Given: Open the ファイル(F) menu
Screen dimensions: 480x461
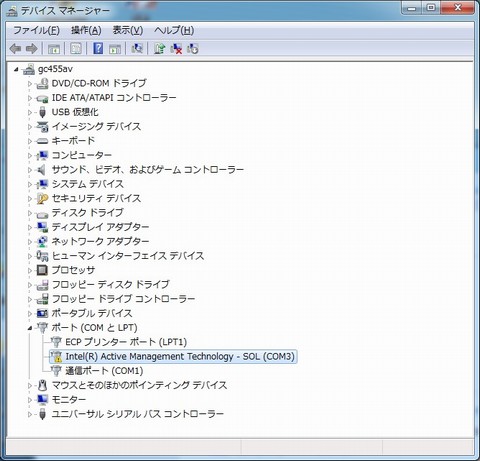Looking at the screenshot, I should pyautogui.click(x=36, y=31).
